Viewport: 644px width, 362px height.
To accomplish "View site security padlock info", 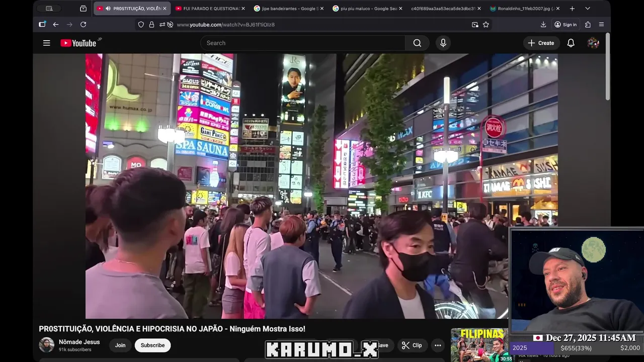I will pyautogui.click(x=151, y=25).
